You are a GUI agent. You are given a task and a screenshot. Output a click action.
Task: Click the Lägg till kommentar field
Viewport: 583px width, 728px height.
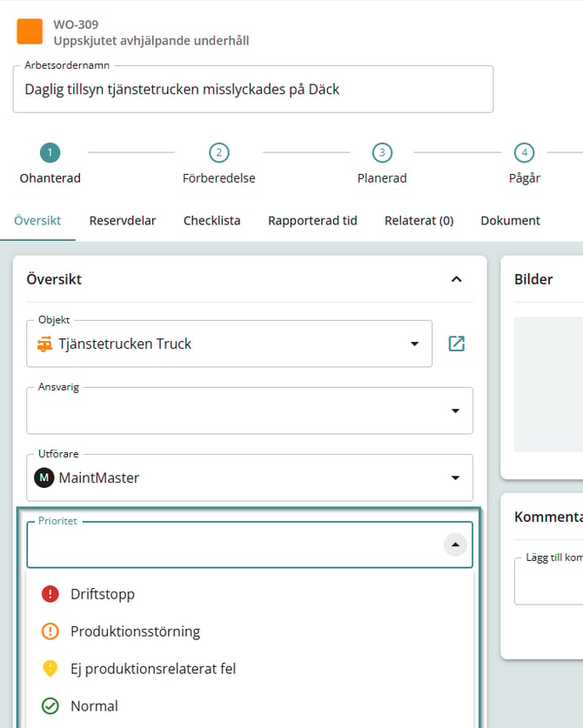[x=548, y=581]
